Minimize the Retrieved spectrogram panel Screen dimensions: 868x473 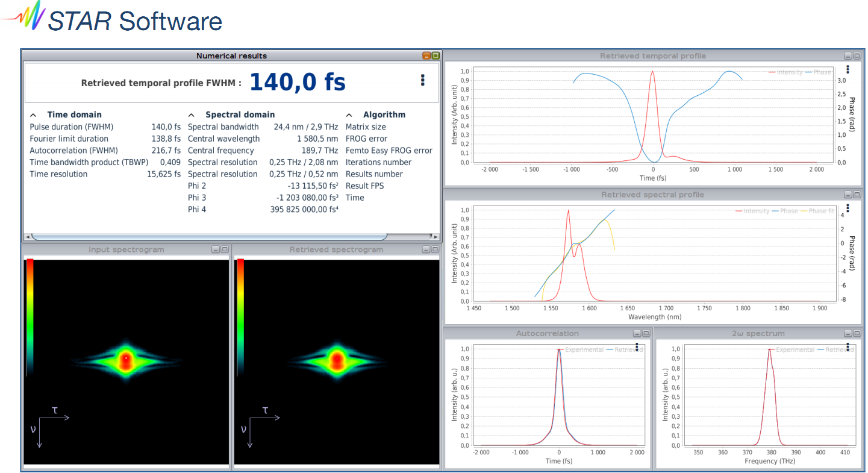(x=426, y=249)
